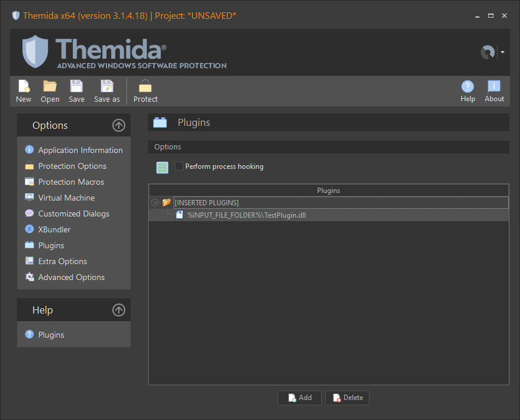The width and height of the screenshot is (520, 420).
Task: Add a new plugin with the Add button
Action: click(x=299, y=398)
